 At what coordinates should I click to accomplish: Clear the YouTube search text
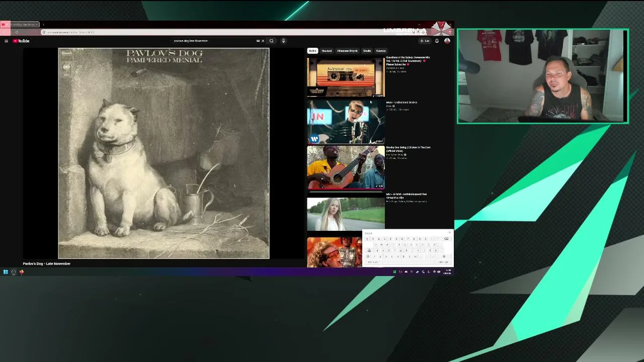click(263, 41)
